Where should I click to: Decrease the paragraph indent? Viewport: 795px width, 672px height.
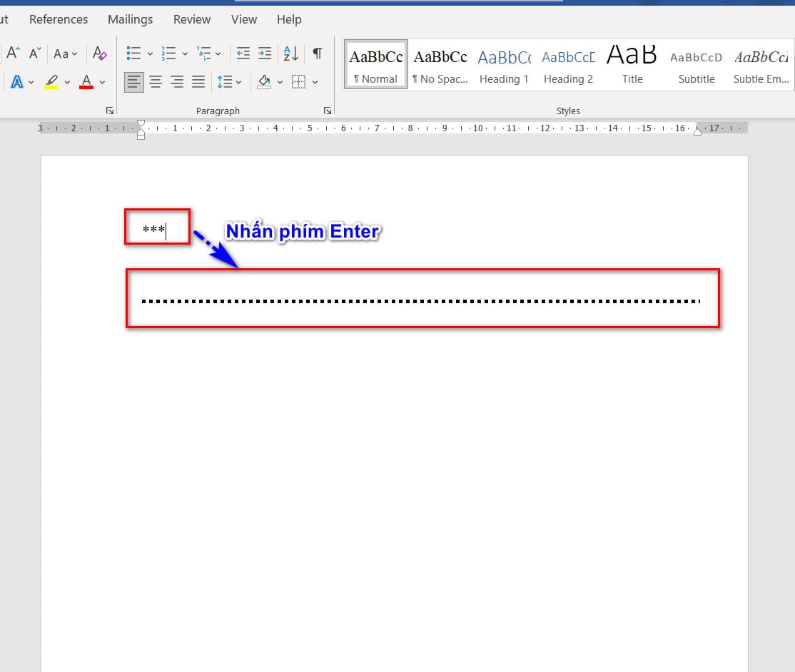tap(243, 54)
